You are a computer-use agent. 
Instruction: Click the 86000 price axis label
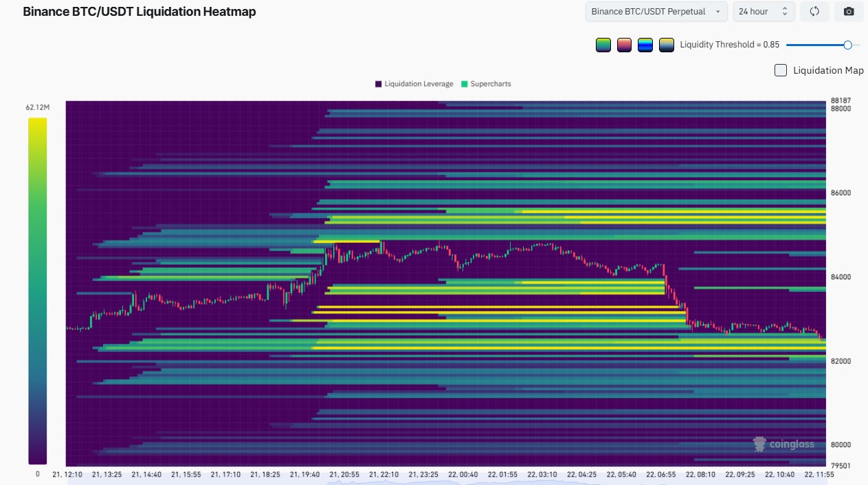pos(841,193)
